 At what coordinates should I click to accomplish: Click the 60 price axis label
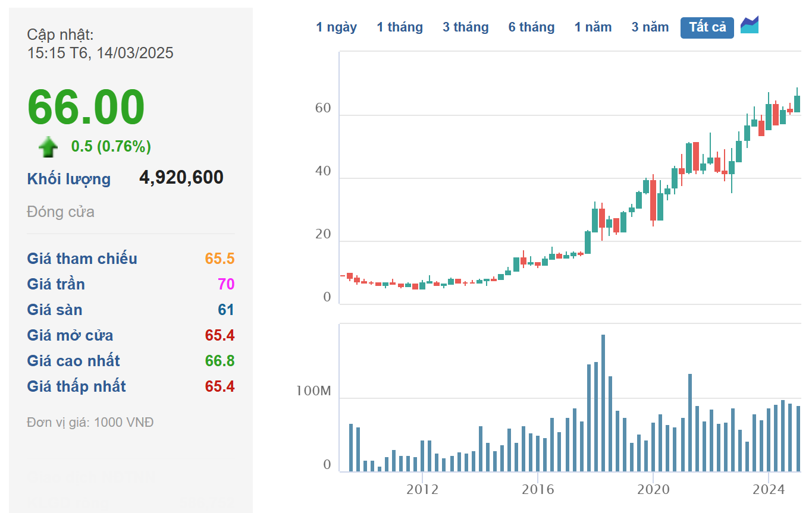[323, 109]
